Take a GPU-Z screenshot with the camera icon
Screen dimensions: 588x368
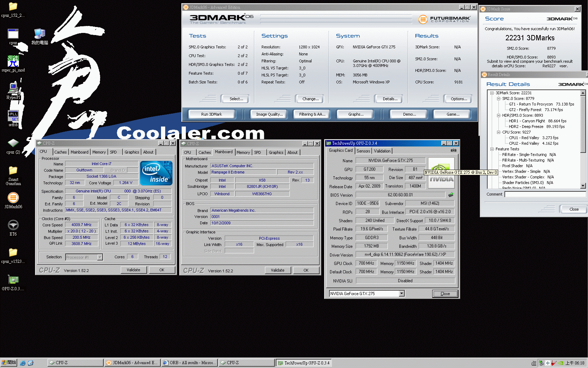click(x=453, y=150)
